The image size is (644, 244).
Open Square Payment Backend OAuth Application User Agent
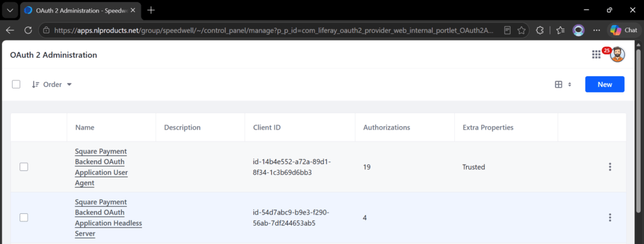click(101, 167)
